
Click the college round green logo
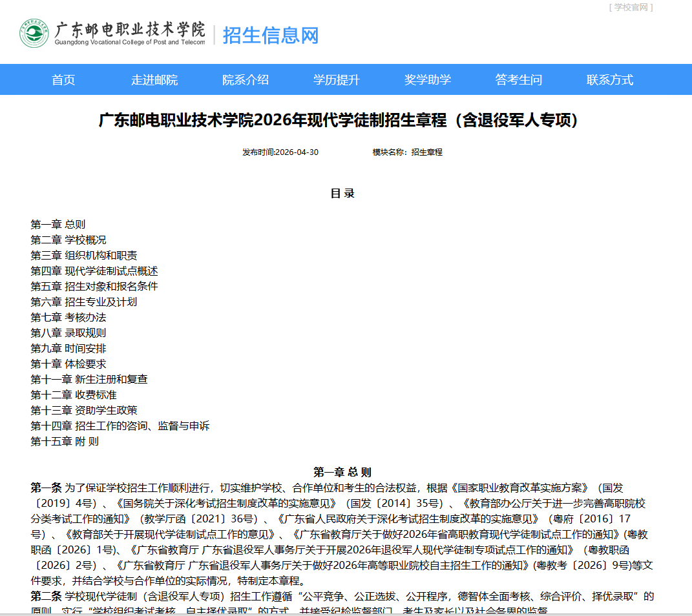coord(34,33)
